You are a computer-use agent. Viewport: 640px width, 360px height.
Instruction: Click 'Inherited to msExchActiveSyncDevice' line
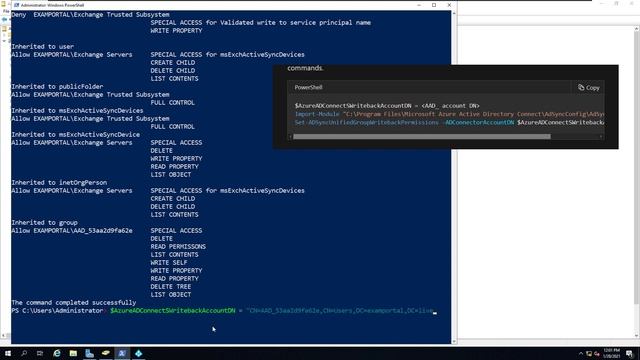pos(76,135)
